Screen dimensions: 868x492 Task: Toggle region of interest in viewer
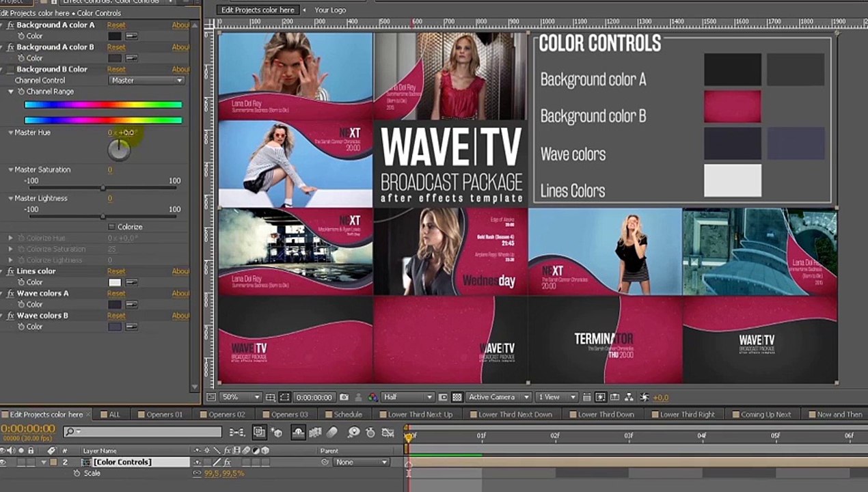(444, 397)
